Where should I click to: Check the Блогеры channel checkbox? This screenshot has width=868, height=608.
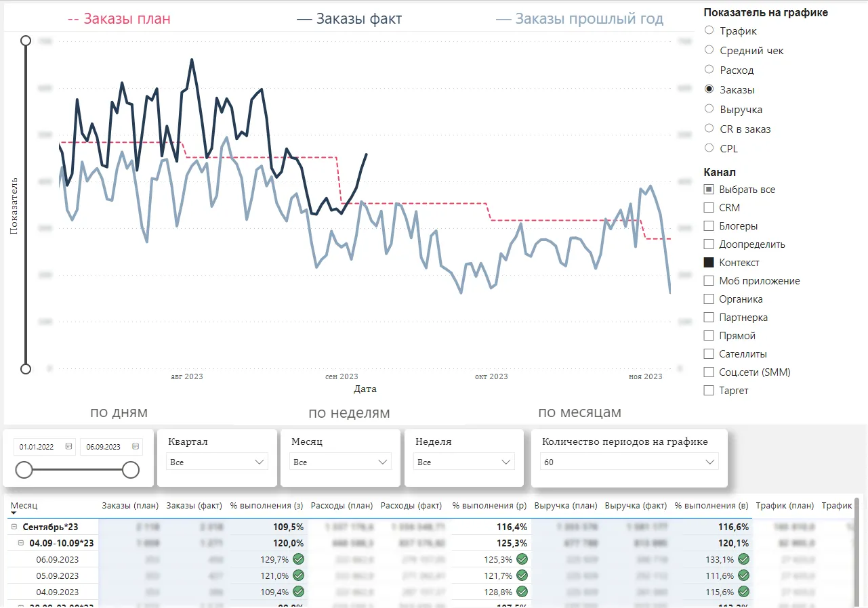click(709, 226)
